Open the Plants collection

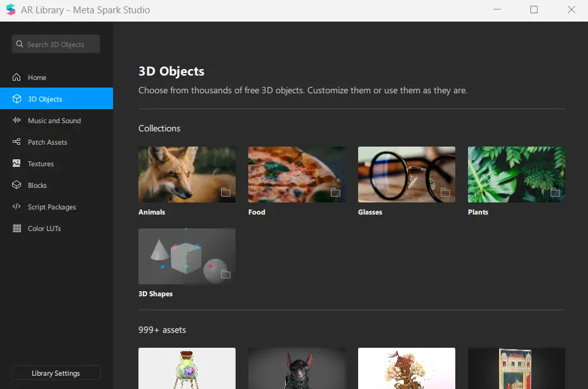coord(516,174)
